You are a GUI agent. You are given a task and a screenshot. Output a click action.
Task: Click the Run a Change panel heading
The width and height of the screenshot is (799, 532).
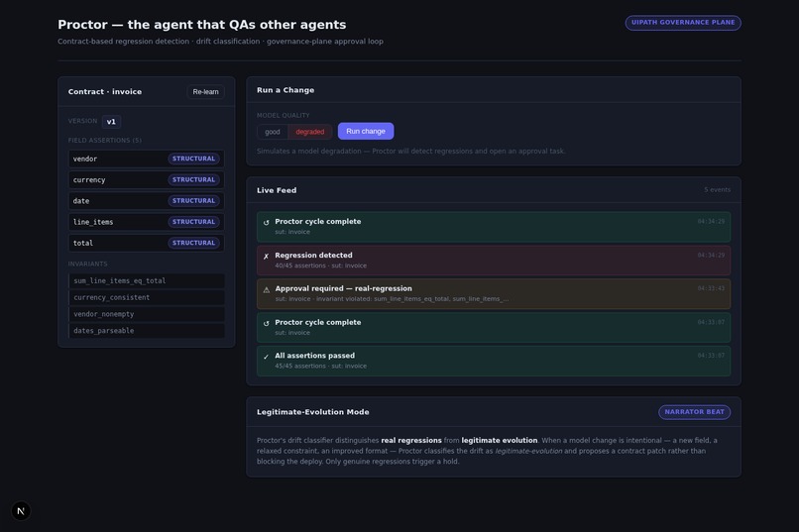pyautogui.click(x=285, y=90)
